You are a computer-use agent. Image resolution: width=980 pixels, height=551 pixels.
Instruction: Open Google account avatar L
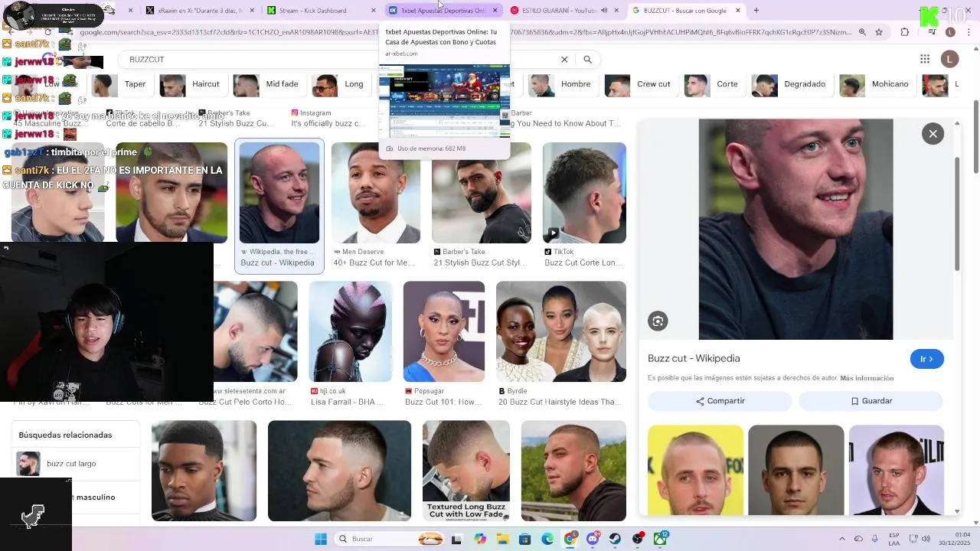point(950,59)
